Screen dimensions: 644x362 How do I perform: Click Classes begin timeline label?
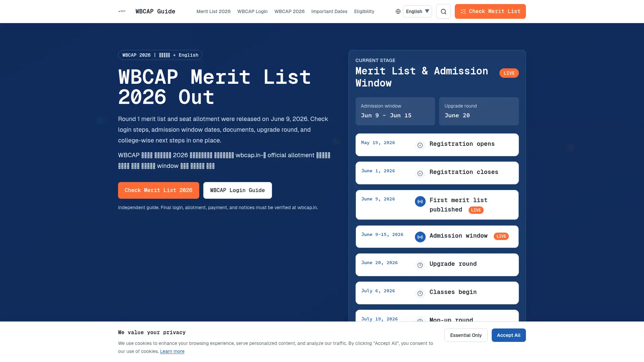(453, 292)
